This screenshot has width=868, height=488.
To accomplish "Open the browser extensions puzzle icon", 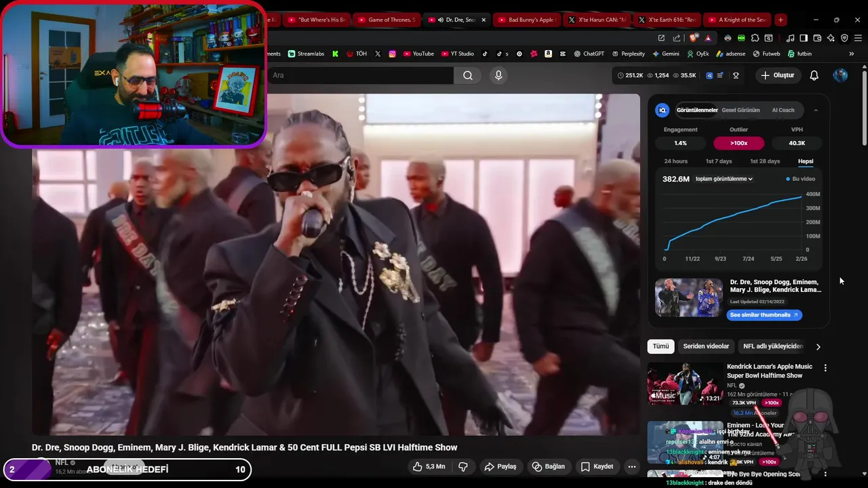I will (x=755, y=39).
